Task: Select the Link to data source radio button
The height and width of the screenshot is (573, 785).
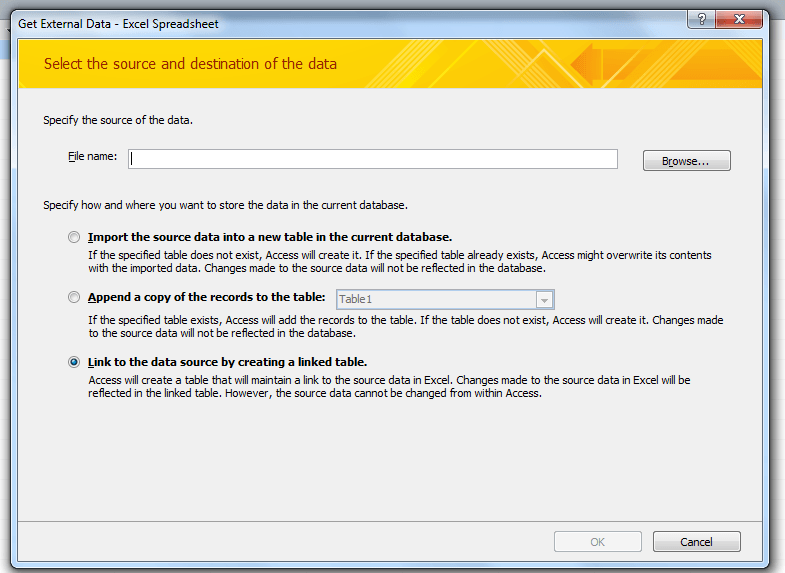Action: pyautogui.click(x=74, y=362)
